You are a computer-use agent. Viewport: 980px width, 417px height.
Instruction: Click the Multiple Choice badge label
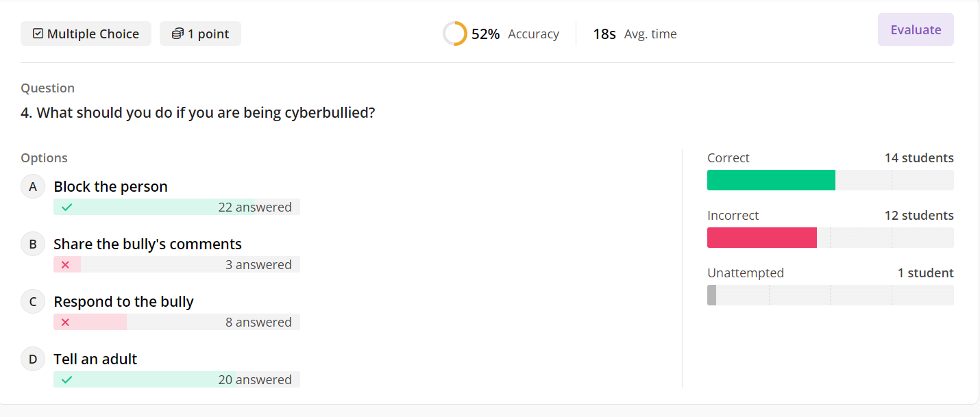93,34
